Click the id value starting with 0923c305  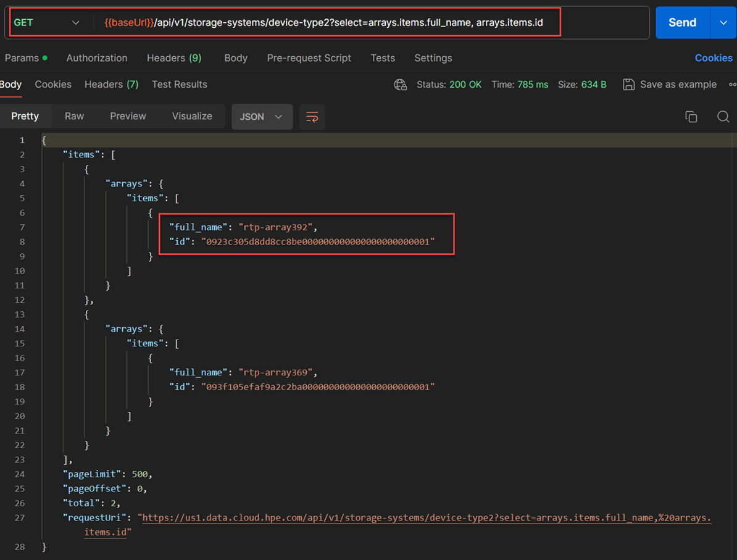319,241
